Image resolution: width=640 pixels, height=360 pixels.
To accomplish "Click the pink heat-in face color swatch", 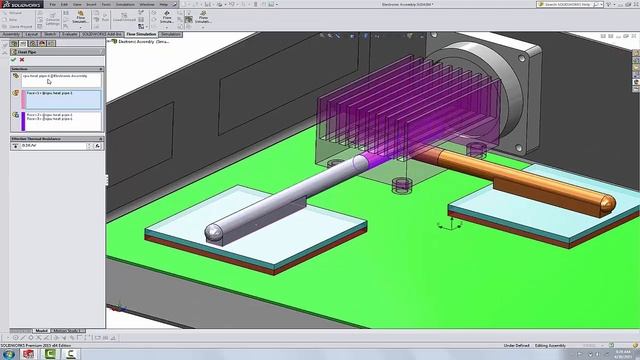I will 24,100.
